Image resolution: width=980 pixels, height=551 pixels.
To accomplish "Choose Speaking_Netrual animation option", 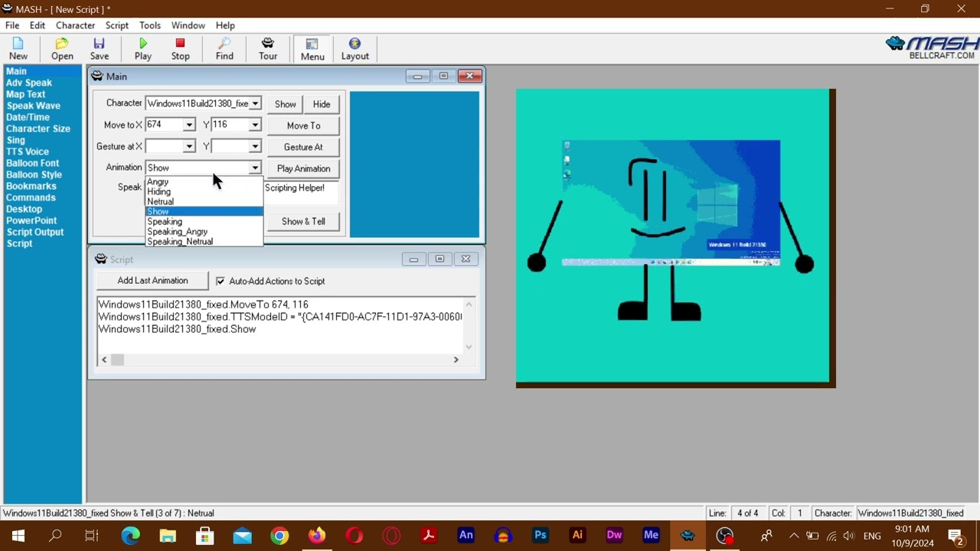I will click(204, 241).
